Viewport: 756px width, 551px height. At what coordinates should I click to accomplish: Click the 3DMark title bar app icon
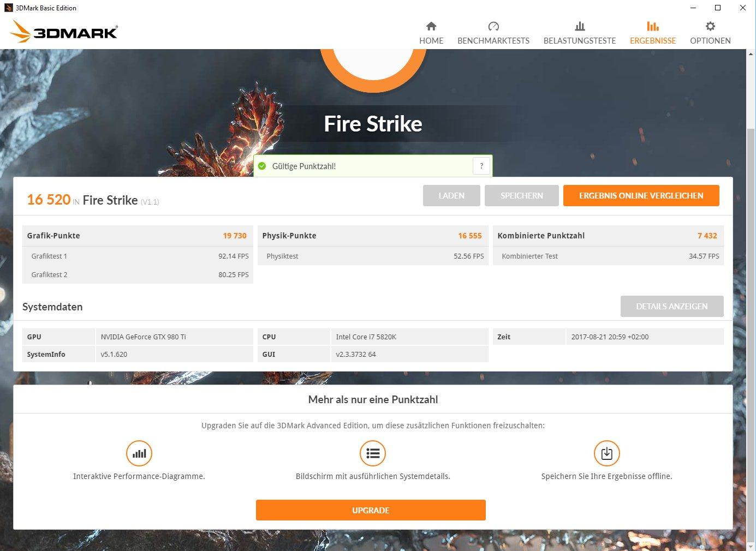[x=8, y=8]
